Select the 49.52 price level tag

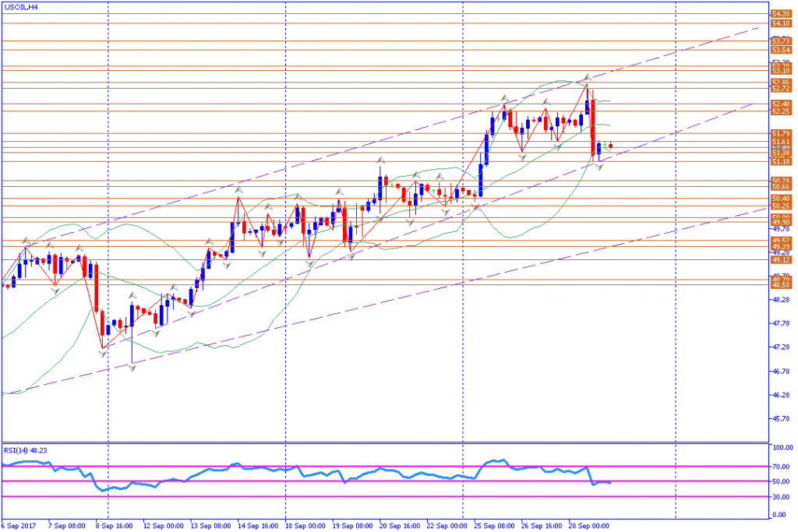[x=781, y=240]
